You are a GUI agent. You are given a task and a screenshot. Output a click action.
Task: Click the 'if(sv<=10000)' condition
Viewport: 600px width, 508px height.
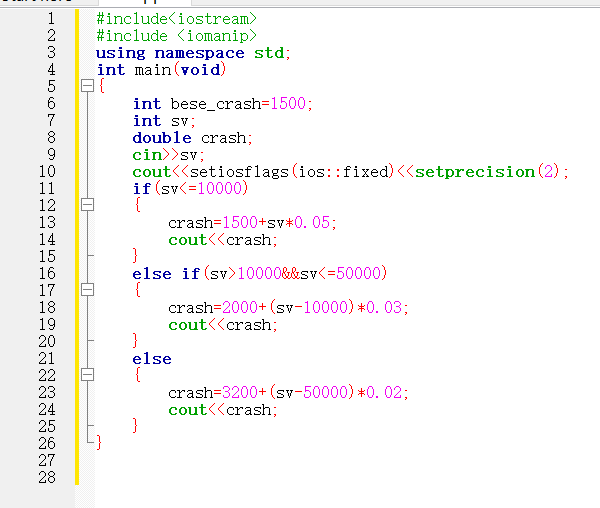click(190, 189)
